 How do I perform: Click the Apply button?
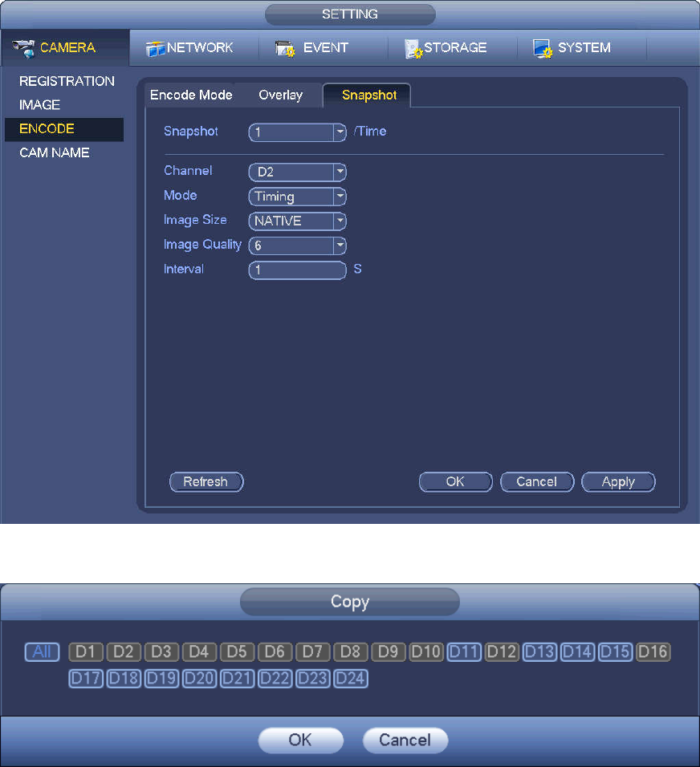[618, 482]
